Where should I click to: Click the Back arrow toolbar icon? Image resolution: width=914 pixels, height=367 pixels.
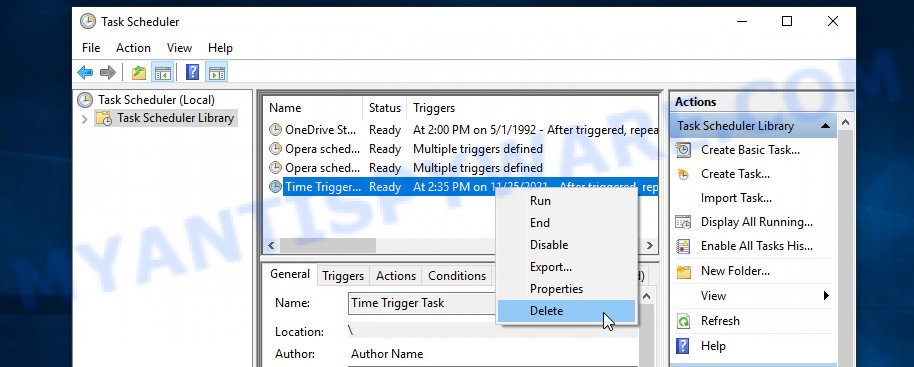click(85, 73)
